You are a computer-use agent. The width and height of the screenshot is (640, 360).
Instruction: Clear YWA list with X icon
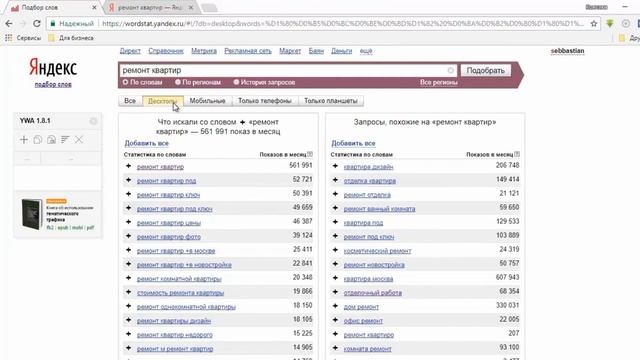click(x=79, y=140)
